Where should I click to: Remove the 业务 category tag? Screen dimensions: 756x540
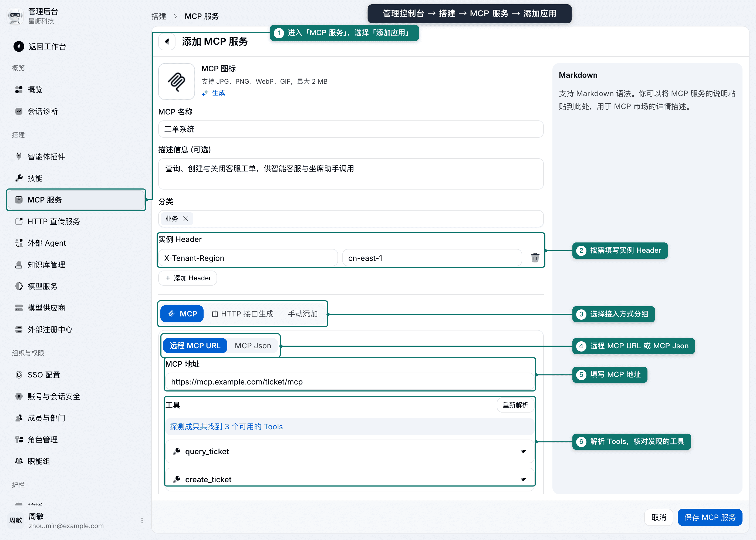pos(186,218)
